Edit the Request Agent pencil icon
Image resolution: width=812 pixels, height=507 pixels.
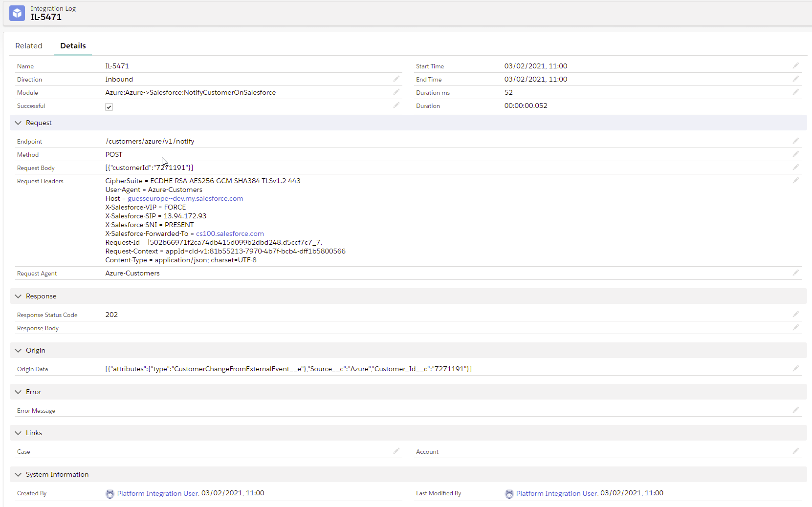(x=796, y=273)
